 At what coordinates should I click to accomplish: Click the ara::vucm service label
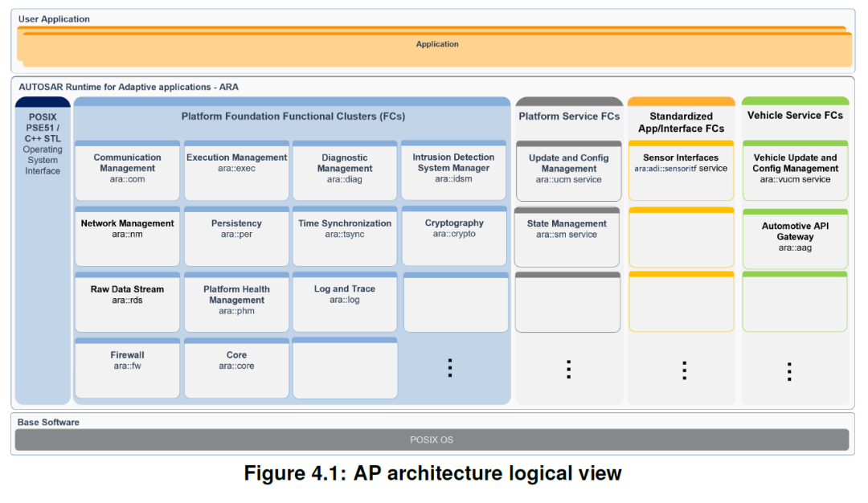(x=795, y=179)
